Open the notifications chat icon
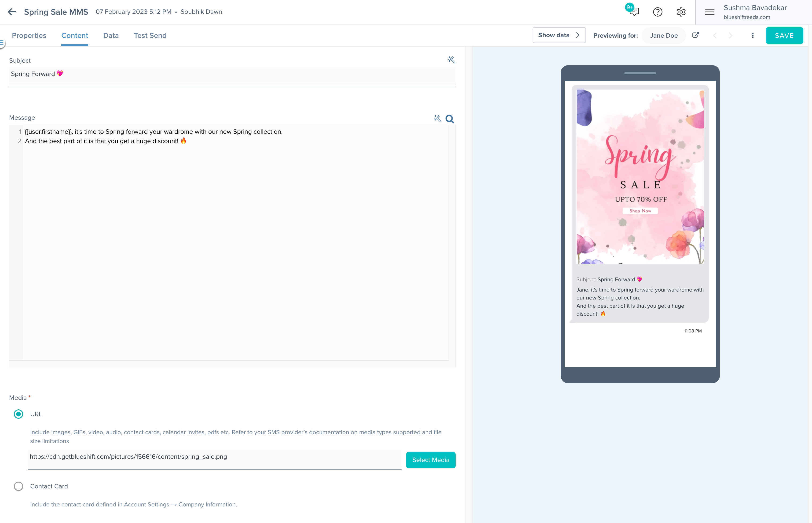Viewport: 812px width, 523px height. click(x=634, y=12)
